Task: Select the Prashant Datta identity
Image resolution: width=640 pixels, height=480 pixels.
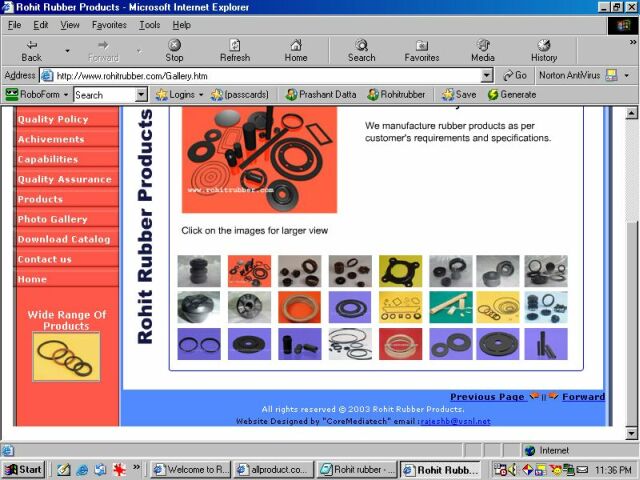Action: coord(321,95)
